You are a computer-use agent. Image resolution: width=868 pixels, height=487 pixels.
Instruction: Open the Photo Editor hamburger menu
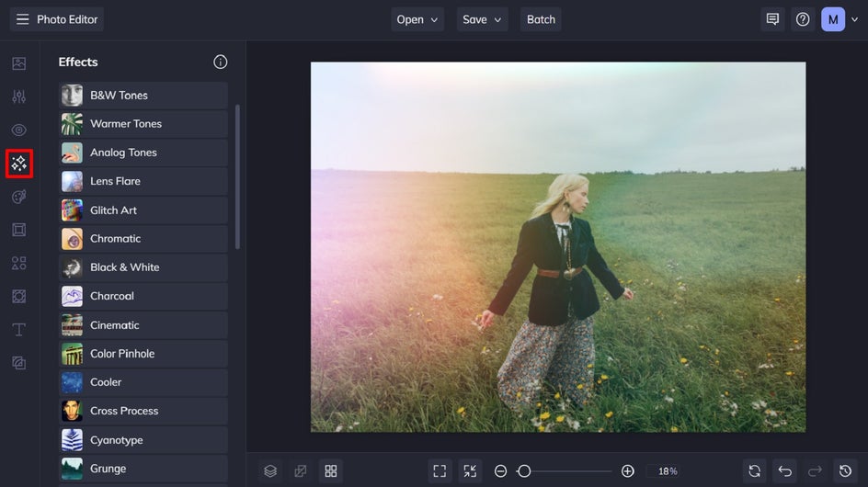(x=23, y=19)
